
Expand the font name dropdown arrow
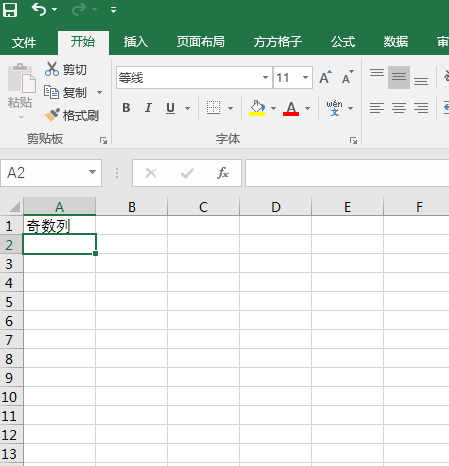click(265, 78)
